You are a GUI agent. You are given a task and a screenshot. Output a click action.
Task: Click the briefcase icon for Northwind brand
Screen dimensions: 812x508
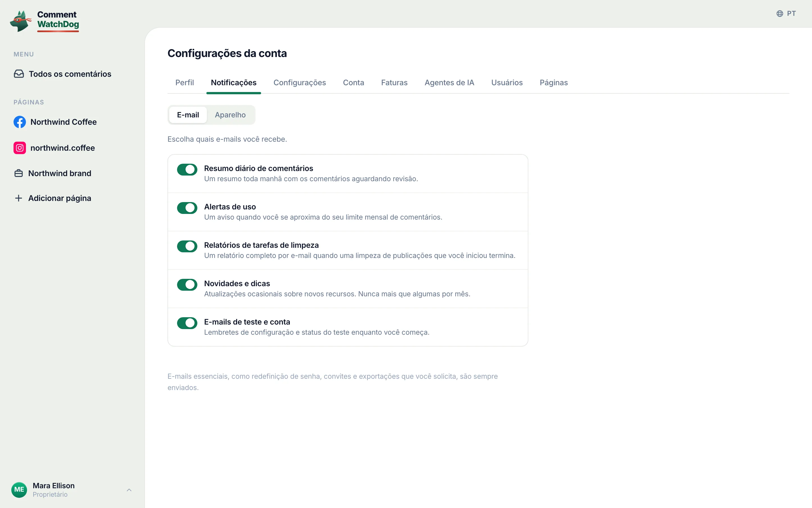click(19, 173)
